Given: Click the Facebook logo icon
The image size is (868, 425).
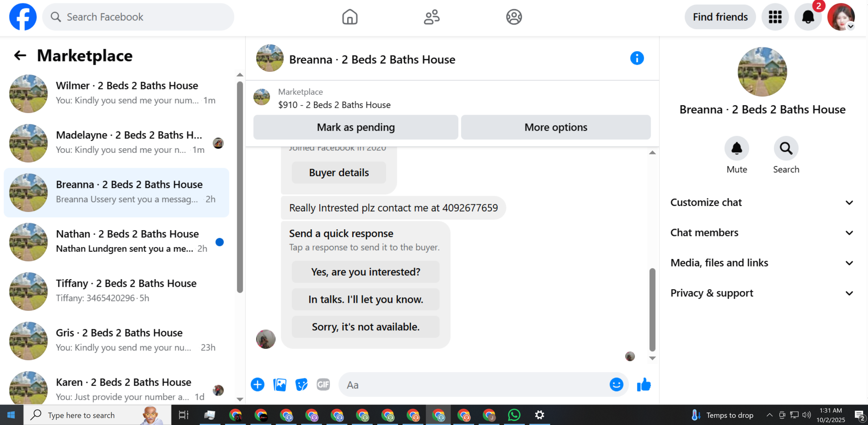Looking at the screenshot, I should point(23,17).
